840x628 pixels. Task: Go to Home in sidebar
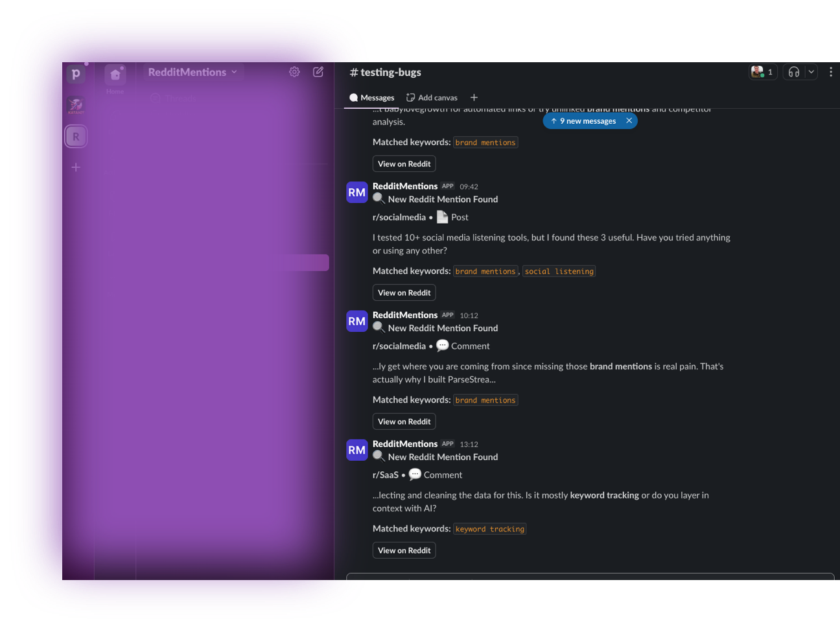tap(115, 78)
